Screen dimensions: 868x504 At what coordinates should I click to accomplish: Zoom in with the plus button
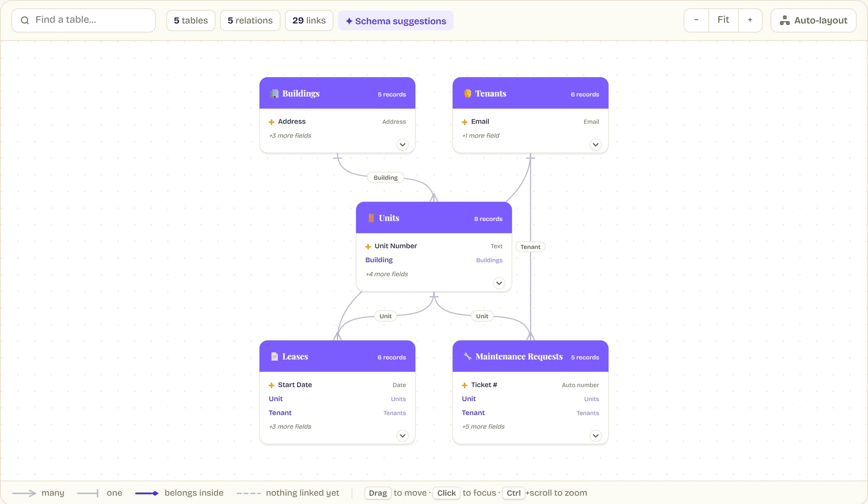tap(750, 20)
